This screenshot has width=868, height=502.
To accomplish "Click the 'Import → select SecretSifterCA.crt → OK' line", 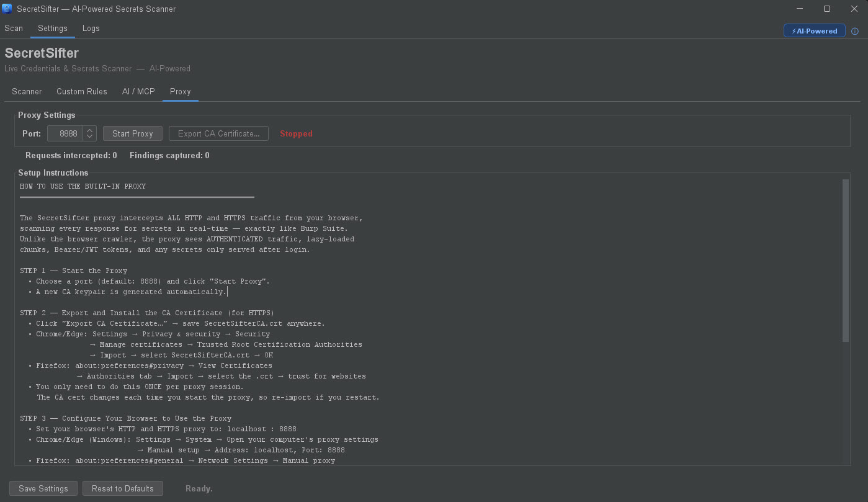I will point(182,355).
